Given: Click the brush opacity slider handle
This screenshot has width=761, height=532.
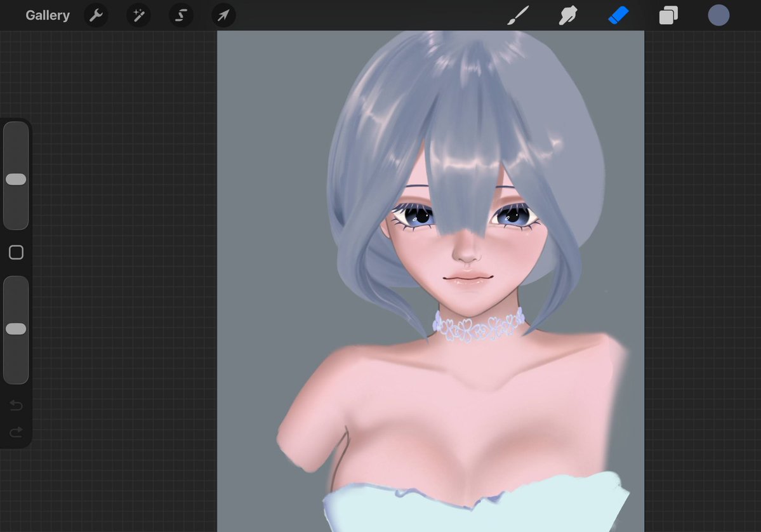Looking at the screenshot, I should (16, 329).
